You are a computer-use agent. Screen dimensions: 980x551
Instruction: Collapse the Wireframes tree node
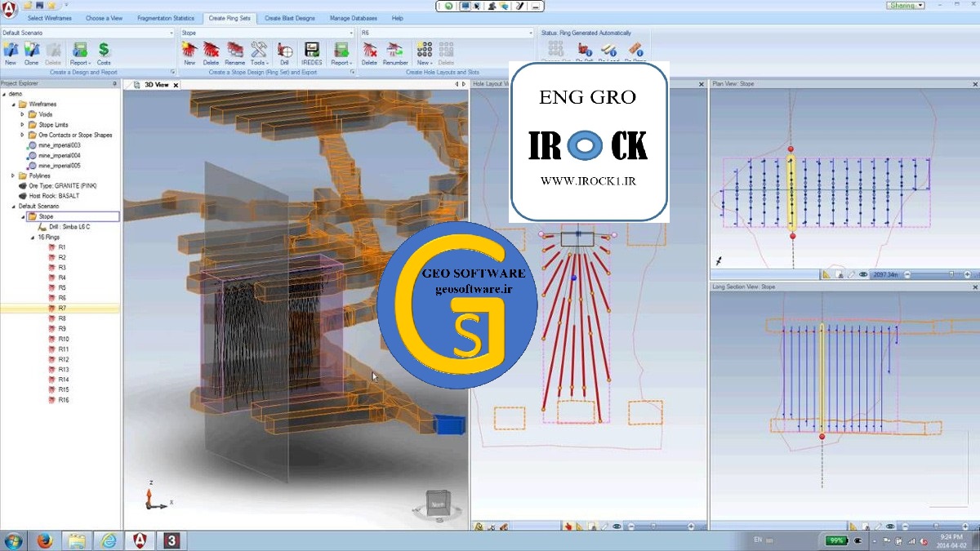[x=14, y=104]
